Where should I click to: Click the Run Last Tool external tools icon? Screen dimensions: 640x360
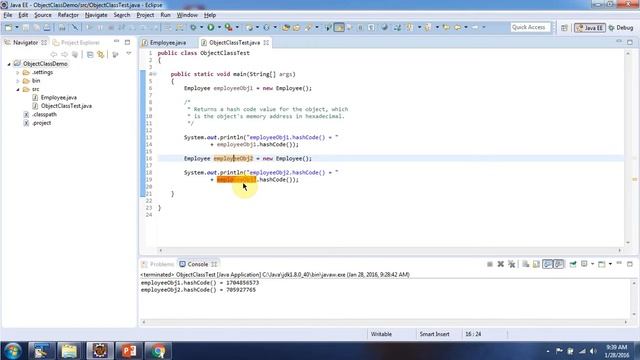pyautogui.click(x=229, y=27)
